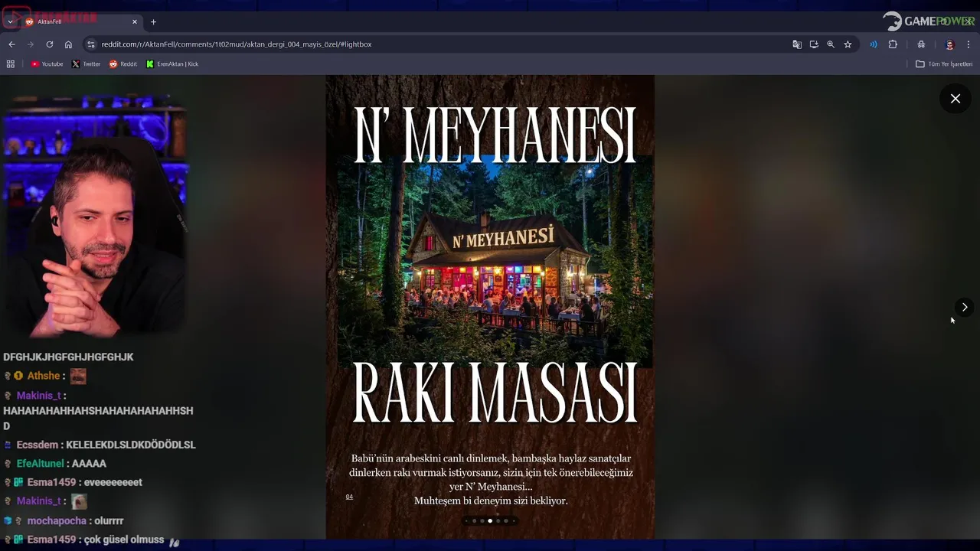The image size is (980, 551).
Task: Go to next image with right arrow
Action: (x=964, y=307)
